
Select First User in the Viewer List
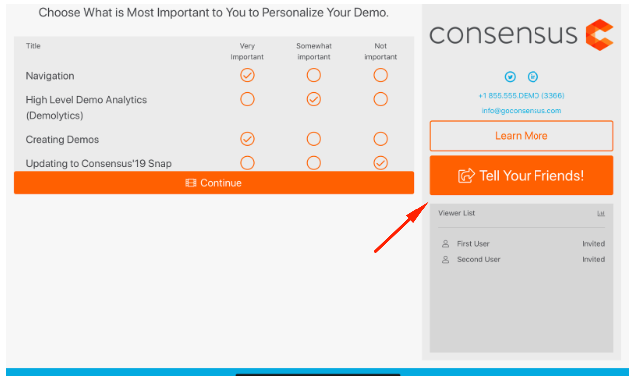pos(523,244)
